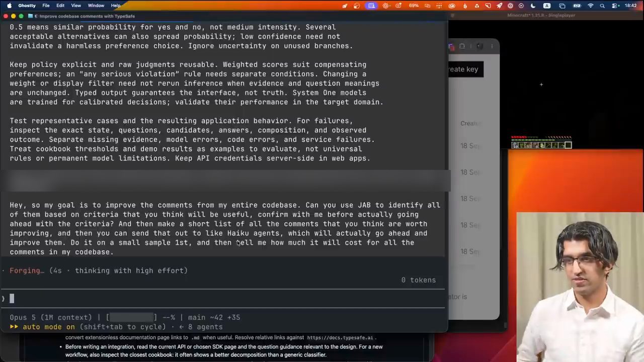Image resolution: width=644 pixels, height=362 pixels.
Task: Open the File menu
Action: 46,6
